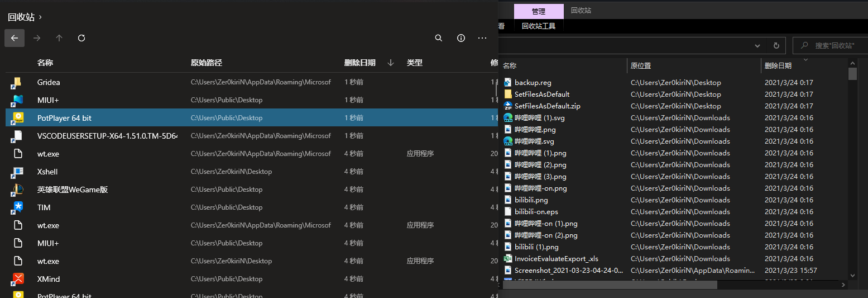The image size is (868, 298).
Task: Open the right Explorer address history dropdown
Action: click(757, 45)
